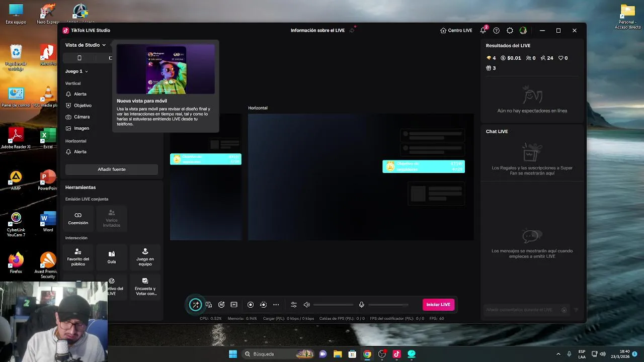Select the Objetivo source
The width and height of the screenshot is (644, 362).
[79, 106]
